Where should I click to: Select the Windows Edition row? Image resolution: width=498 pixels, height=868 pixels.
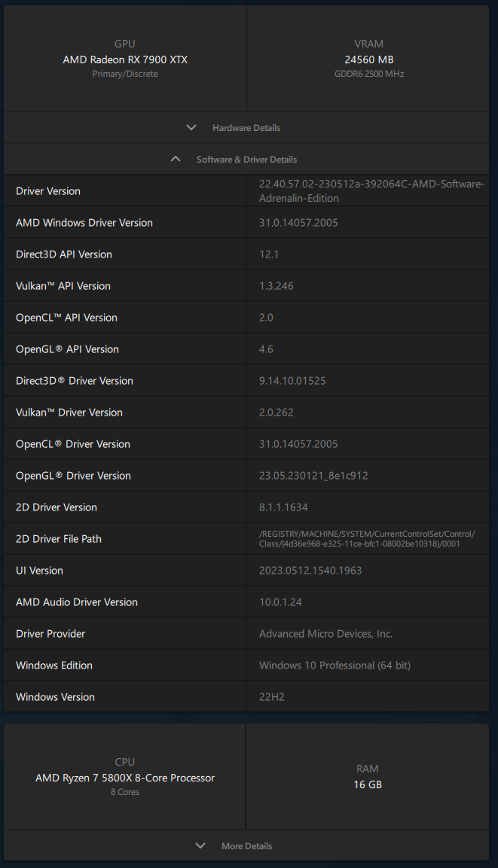coord(246,665)
